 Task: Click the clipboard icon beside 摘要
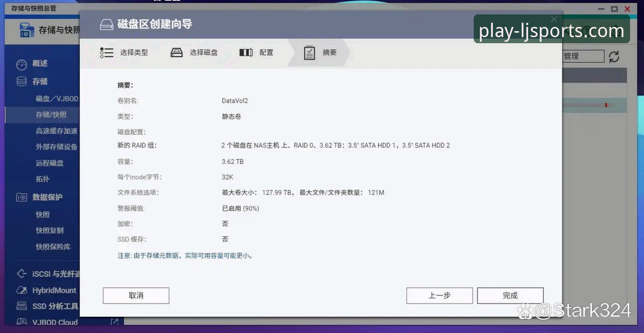tap(309, 52)
